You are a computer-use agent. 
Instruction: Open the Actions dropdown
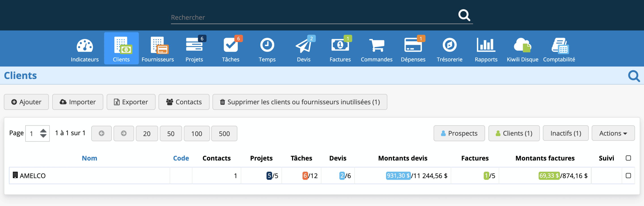point(613,133)
